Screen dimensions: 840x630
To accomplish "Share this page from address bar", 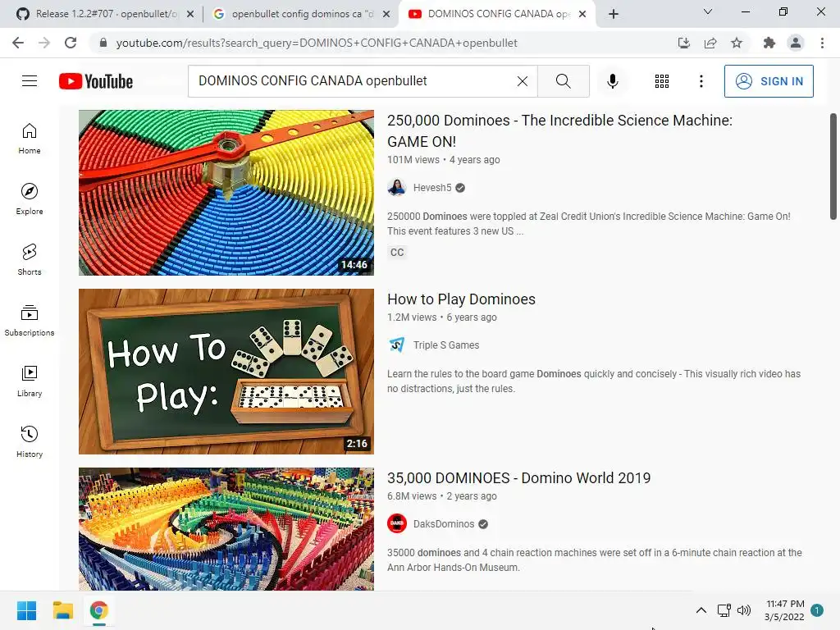I will point(710,43).
